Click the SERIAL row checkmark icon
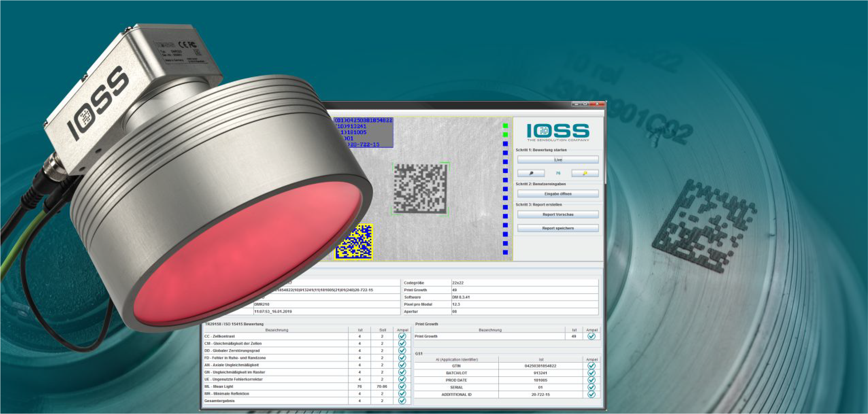Screen dimensions: 868x414 [591, 387]
